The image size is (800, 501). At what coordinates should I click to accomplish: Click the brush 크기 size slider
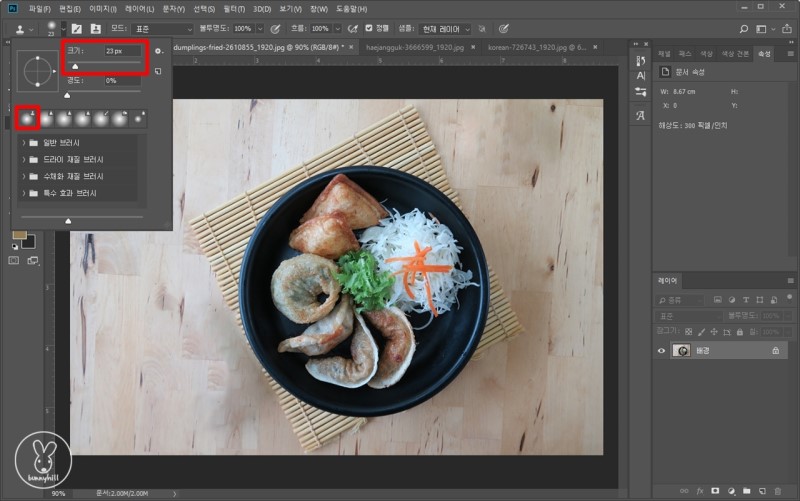(x=75, y=65)
